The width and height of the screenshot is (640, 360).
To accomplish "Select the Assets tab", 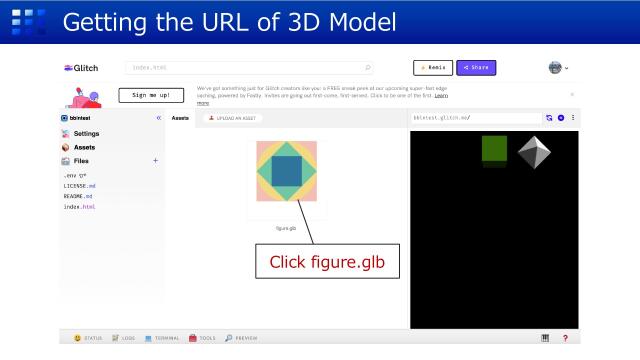I will pos(180,118).
